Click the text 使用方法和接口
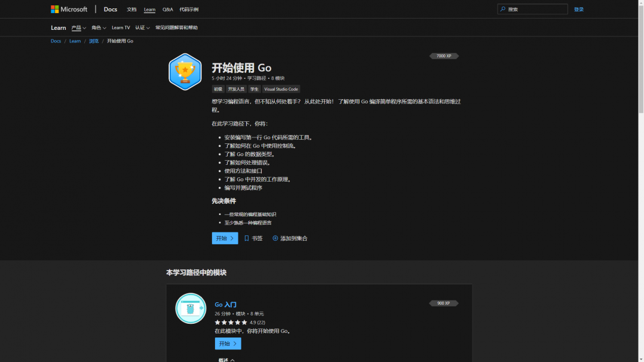 (243, 171)
